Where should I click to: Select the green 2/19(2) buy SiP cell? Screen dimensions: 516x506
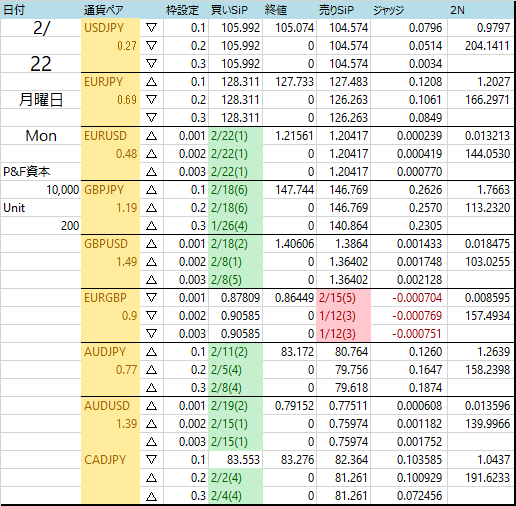point(235,406)
